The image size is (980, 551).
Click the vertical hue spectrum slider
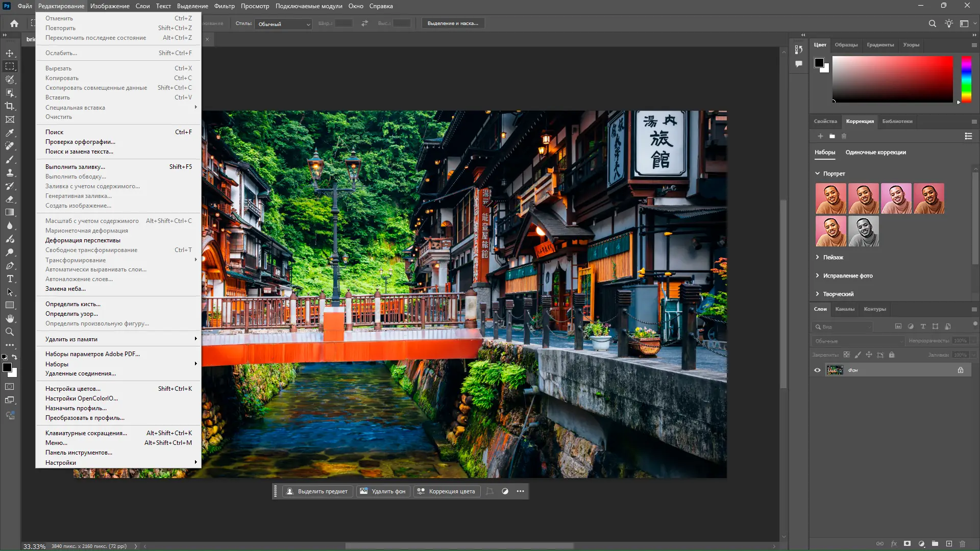966,79
